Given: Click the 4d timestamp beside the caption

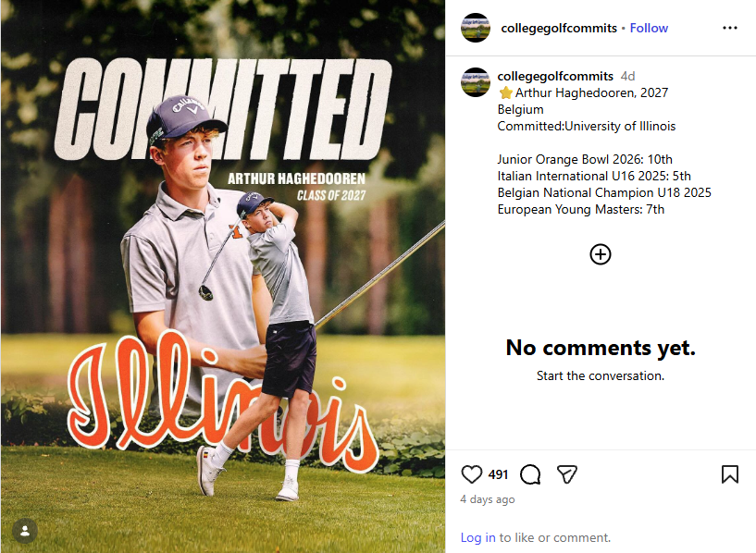Looking at the screenshot, I should pyautogui.click(x=628, y=76).
